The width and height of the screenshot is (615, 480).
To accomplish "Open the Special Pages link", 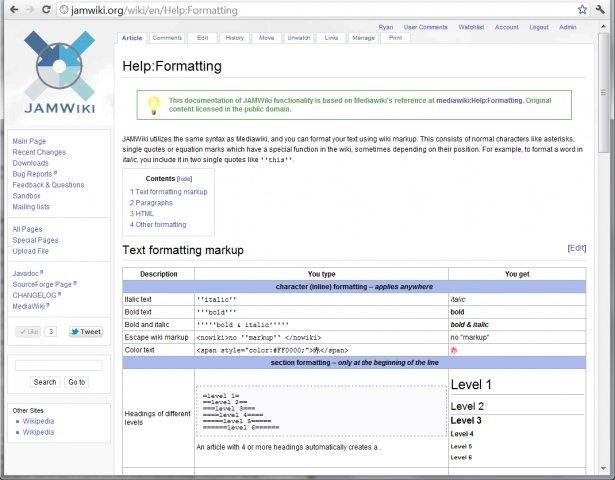I will [35, 240].
